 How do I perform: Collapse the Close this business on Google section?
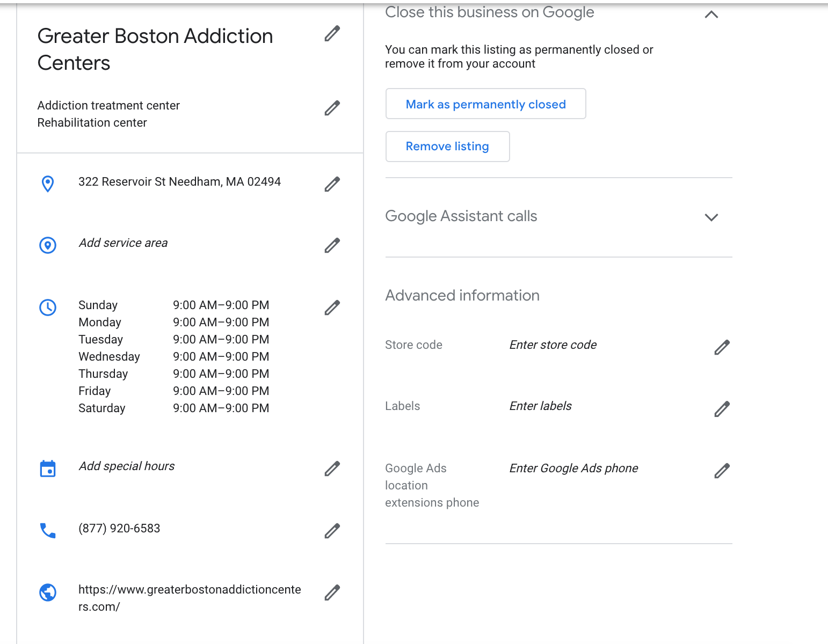coord(711,14)
